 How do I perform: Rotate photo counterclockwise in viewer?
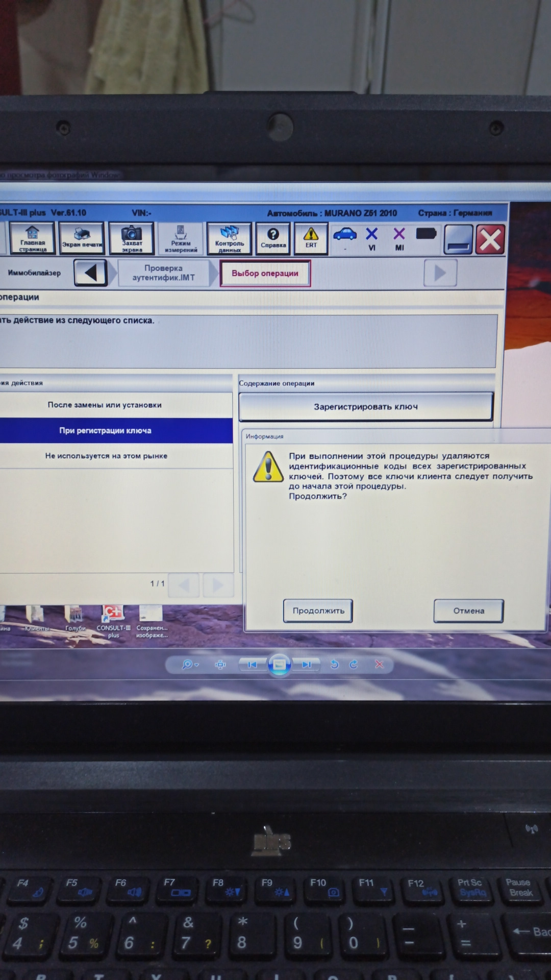[x=335, y=665]
